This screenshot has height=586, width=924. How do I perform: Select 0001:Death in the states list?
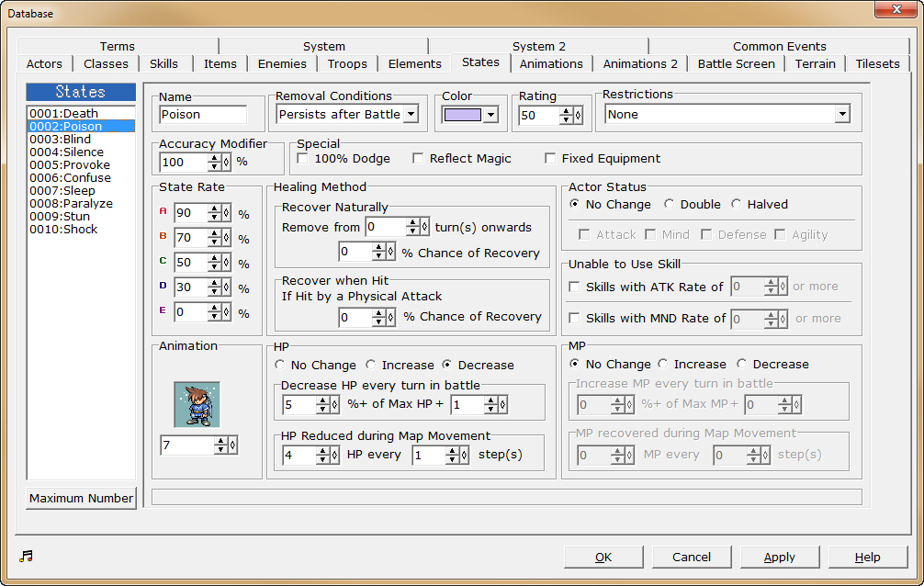[x=62, y=112]
